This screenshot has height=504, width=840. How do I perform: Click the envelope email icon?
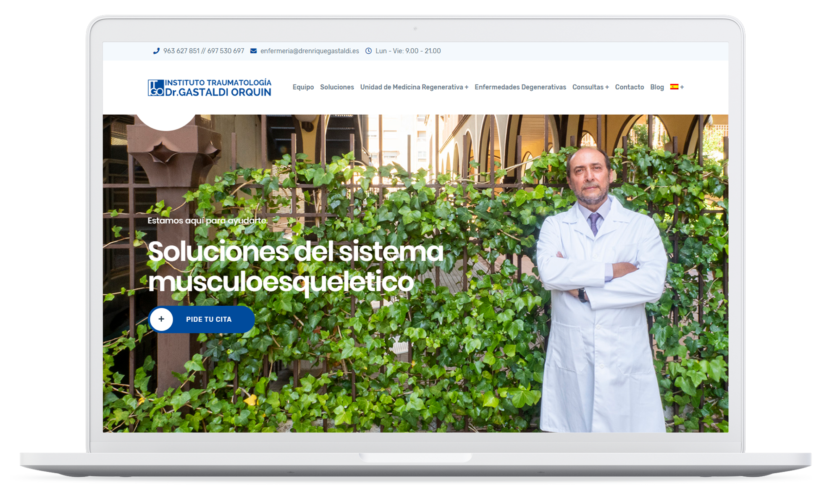pyautogui.click(x=254, y=51)
